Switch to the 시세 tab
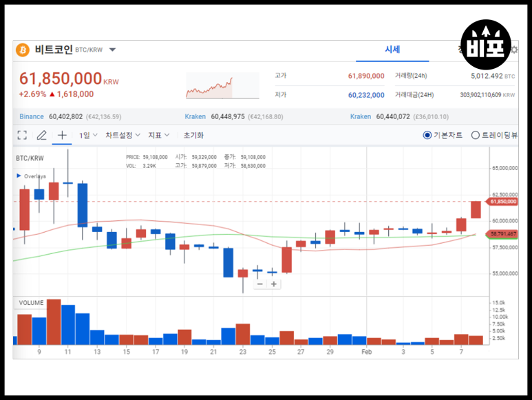The image size is (532, 400). [392, 50]
